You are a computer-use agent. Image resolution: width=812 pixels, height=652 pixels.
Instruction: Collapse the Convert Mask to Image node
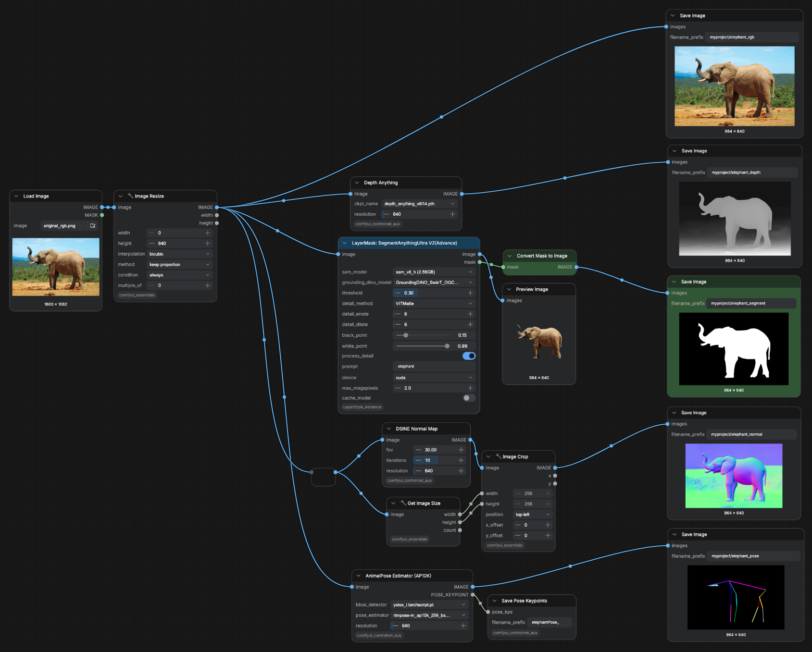tap(510, 256)
